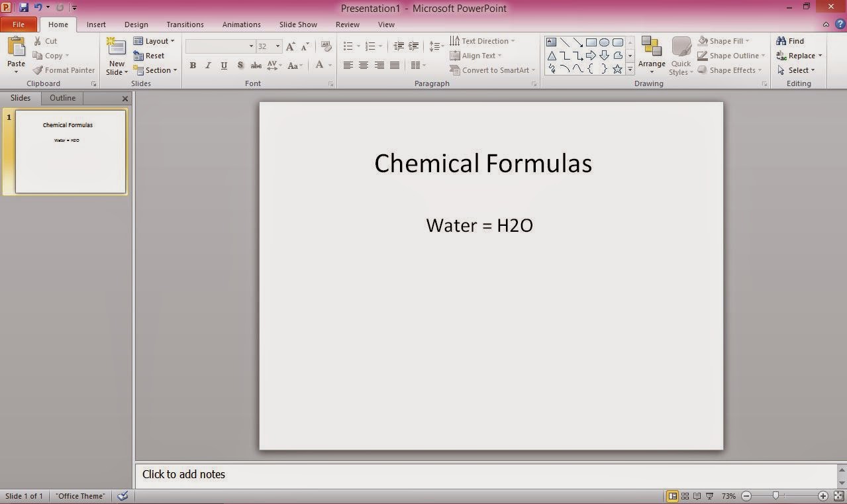The width and height of the screenshot is (847, 504).
Task: Select the Oval shape in gallery
Action: [x=605, y=42]
